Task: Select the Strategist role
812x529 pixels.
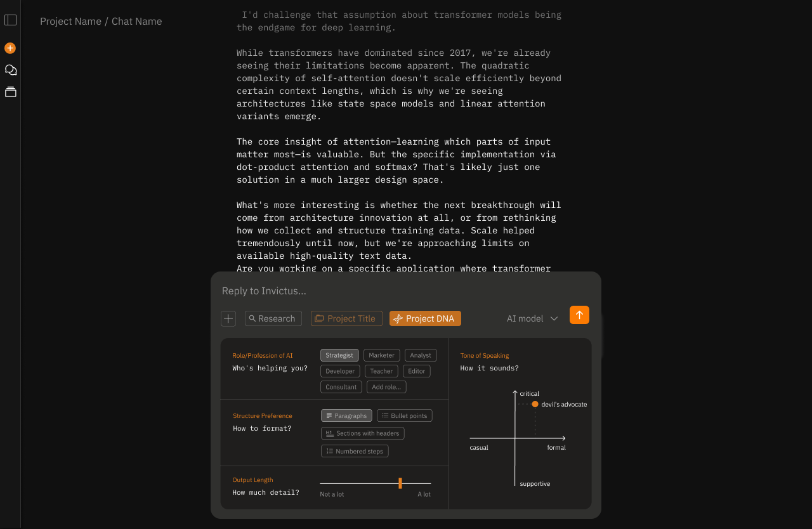Action: [339, 355]
